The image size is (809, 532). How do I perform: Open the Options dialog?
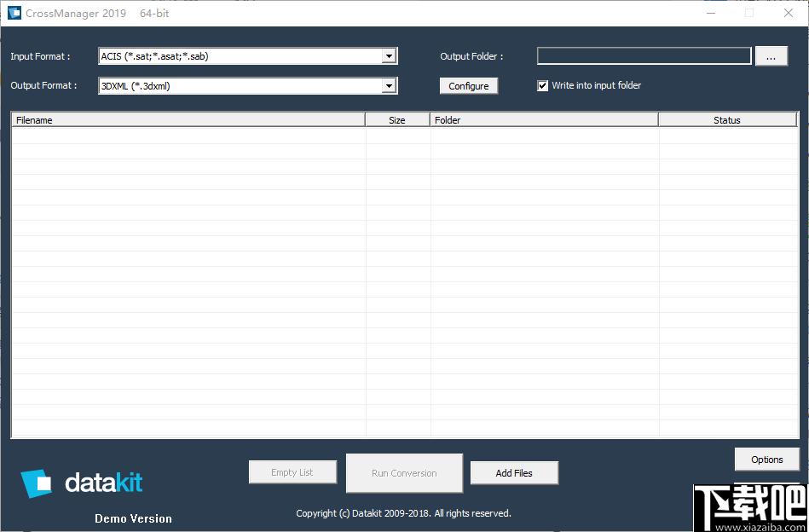(766, 460)
